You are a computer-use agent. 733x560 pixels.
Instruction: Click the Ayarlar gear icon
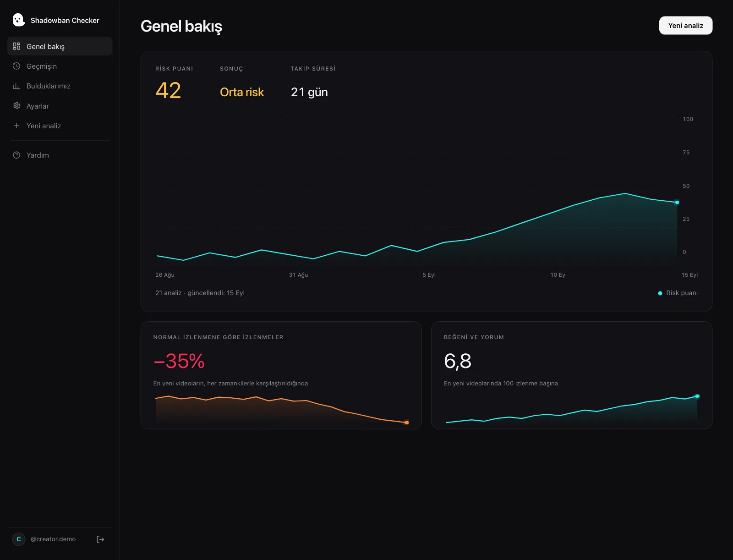click(16, 106)
